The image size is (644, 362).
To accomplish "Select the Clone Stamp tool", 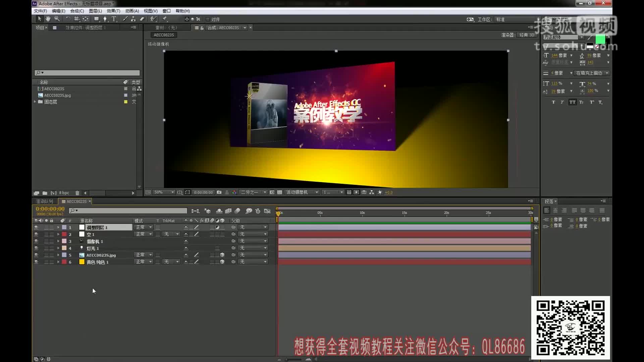I will (133, 19).
